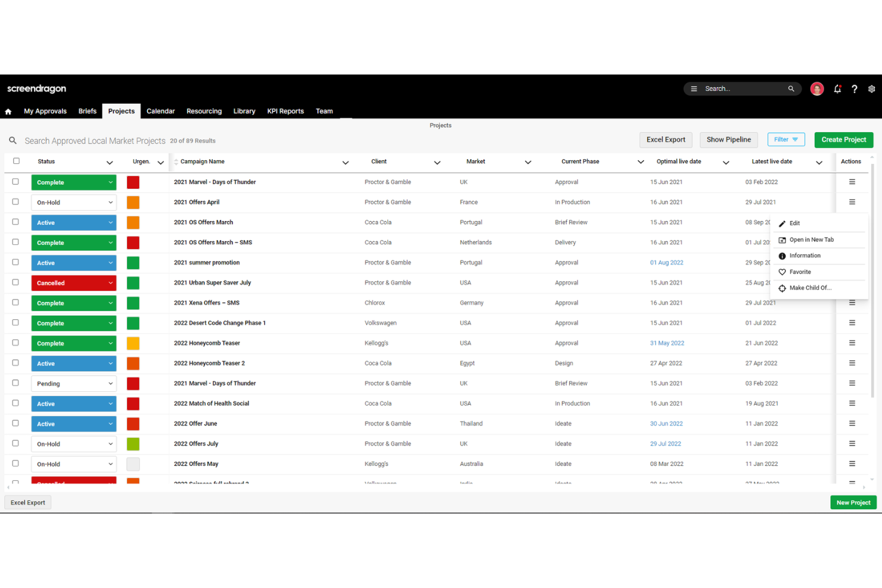Click the red urgency swatch for 2021 Urban Super Saver July
882x588 pixels.
(x=132, y=283)
